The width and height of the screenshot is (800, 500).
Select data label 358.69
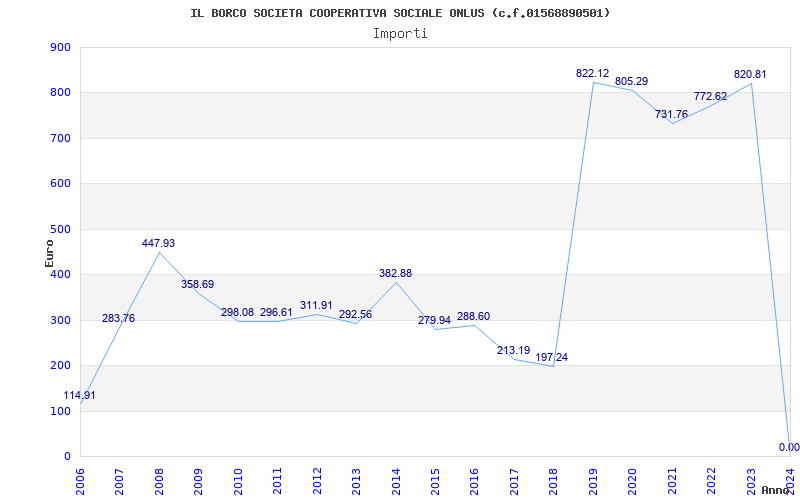tap(197, 284)
